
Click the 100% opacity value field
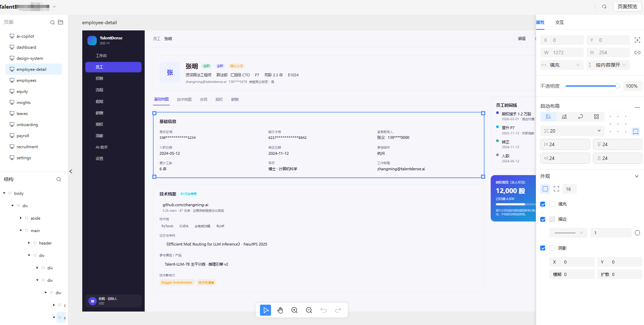click(633, 86)
